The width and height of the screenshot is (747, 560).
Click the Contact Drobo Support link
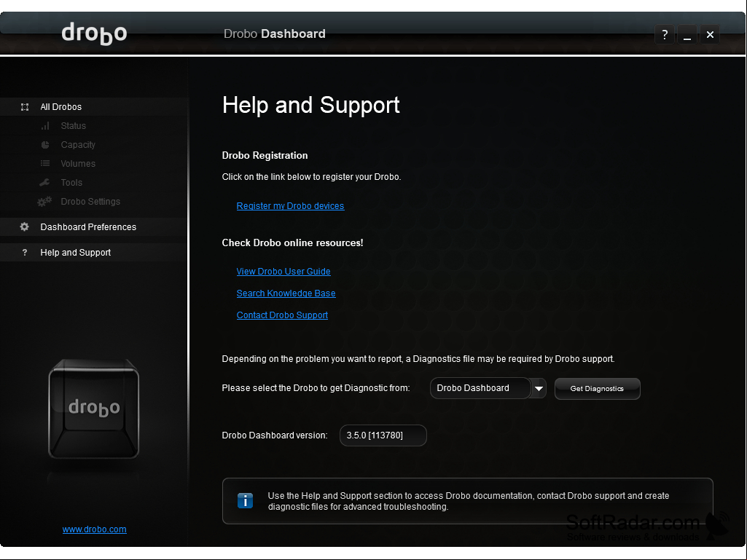point(282,315)
